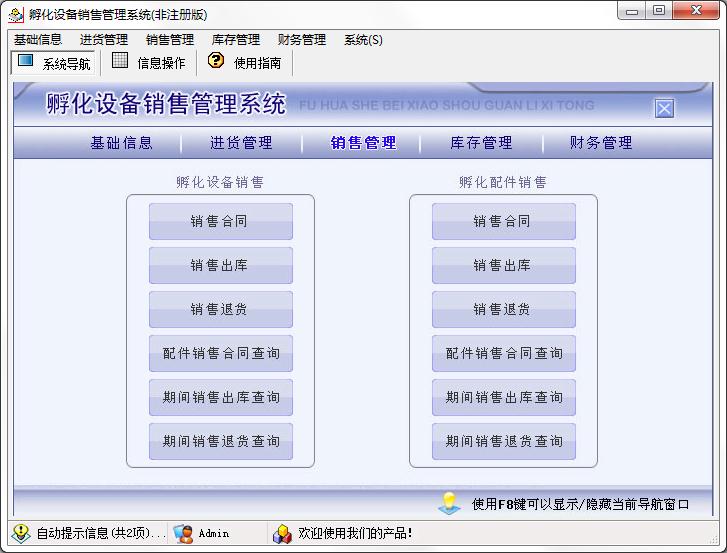Open 销售合同 under 孵化设备销售

tap(221, 221)
